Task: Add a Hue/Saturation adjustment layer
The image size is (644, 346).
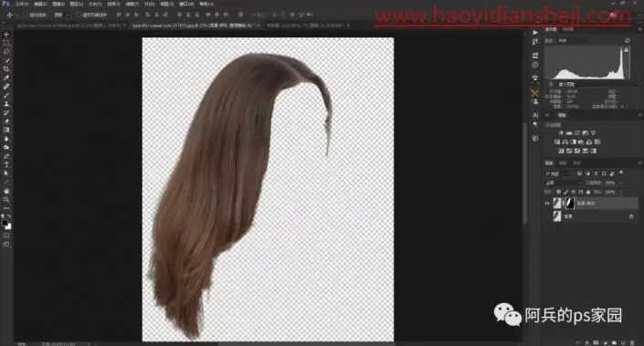Action: [x=557, y=142]
